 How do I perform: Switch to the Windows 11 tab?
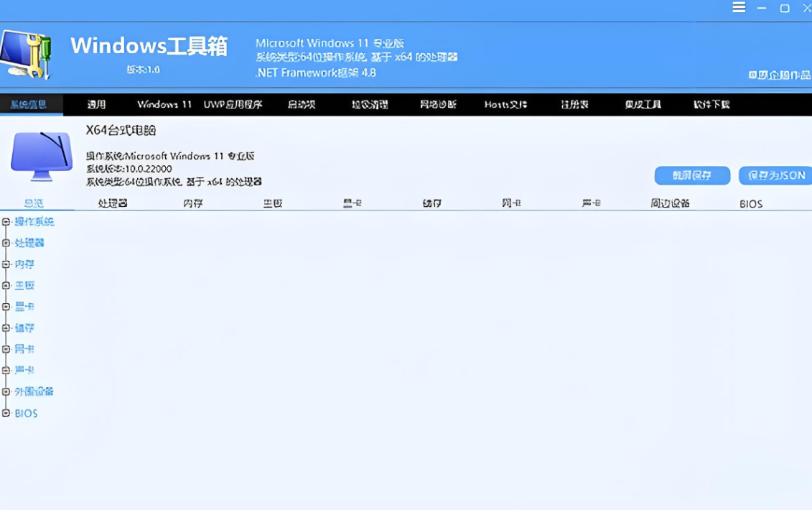coord(164,104)
